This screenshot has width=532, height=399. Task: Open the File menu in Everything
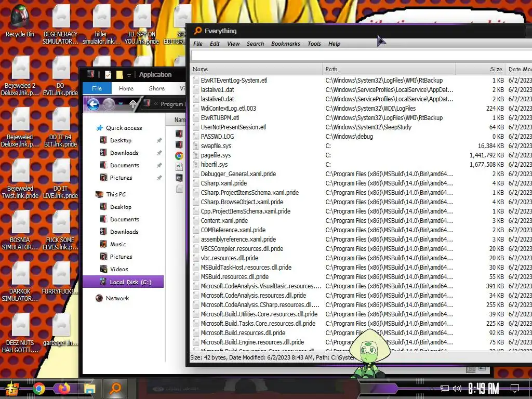point(198,44)
